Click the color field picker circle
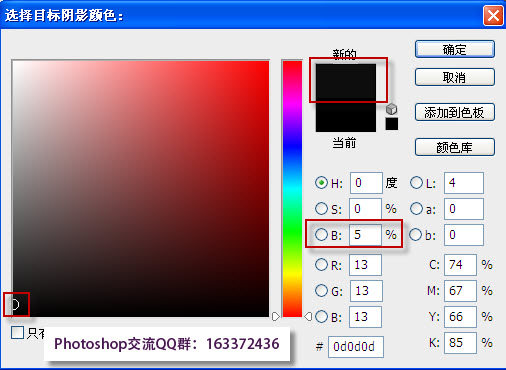 [x=15, y=304]
